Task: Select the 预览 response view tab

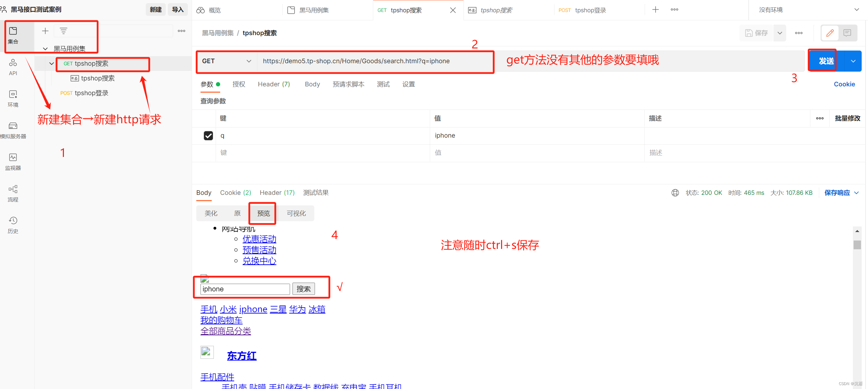Action: coord(263,213)
